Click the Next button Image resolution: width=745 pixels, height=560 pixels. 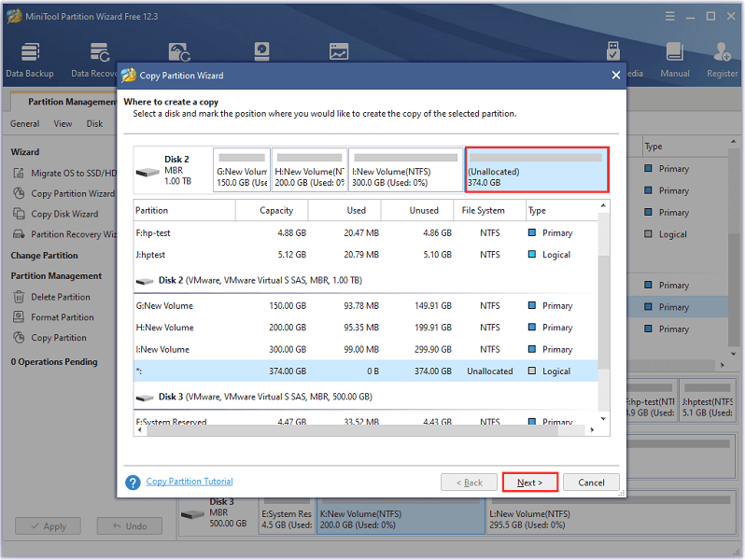click(x=529, y=483)
